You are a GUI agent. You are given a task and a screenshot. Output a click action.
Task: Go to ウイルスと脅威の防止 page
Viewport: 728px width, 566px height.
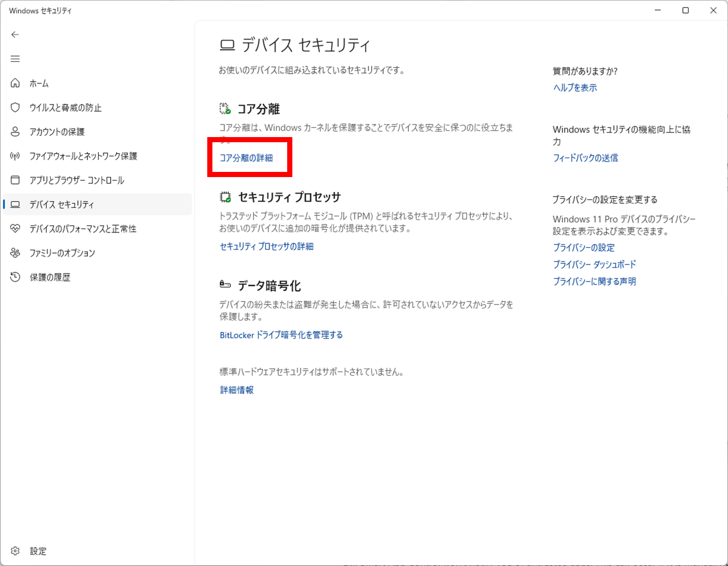[x=97, y=107]
